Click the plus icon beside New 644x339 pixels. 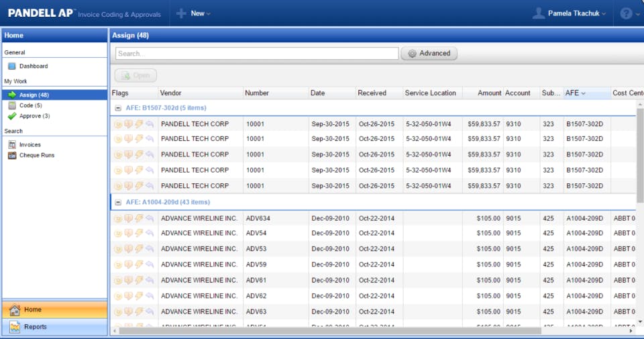[181, 13]
